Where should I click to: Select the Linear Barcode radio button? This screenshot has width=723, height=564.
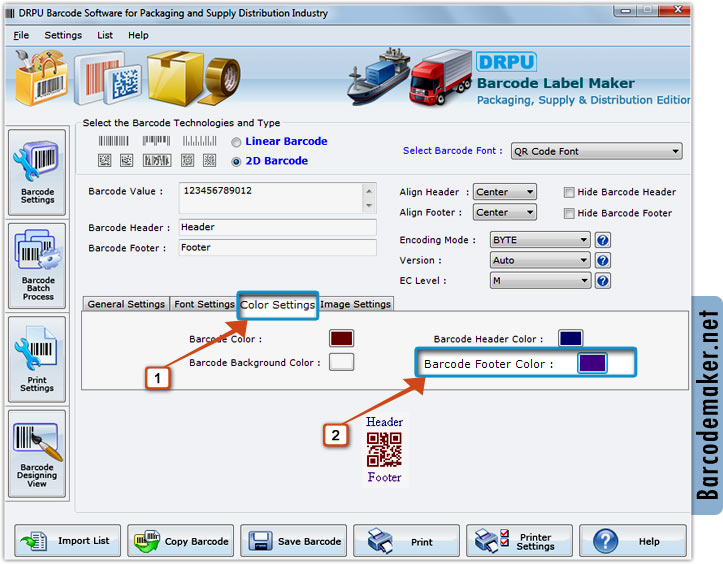[236, 142]
